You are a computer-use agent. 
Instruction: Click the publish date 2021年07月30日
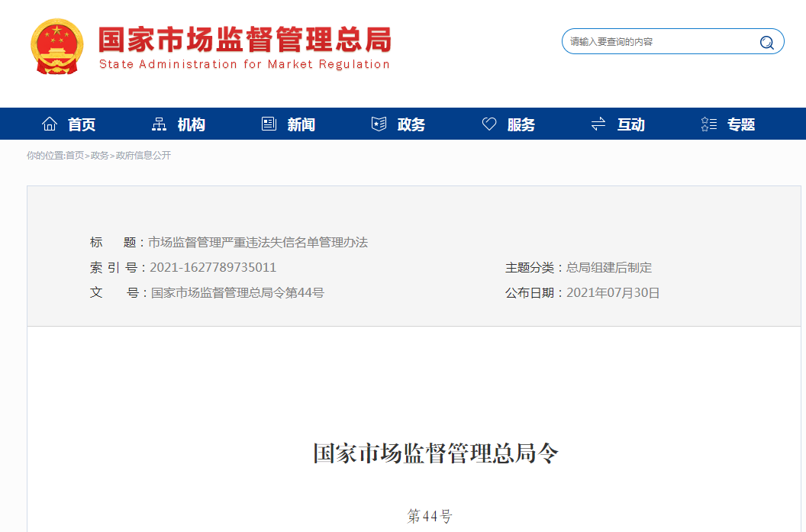click(x=613, y=292)
